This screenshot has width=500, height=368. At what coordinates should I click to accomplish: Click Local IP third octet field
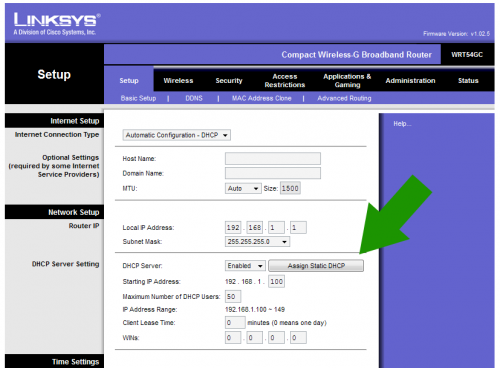coord(277,228)
